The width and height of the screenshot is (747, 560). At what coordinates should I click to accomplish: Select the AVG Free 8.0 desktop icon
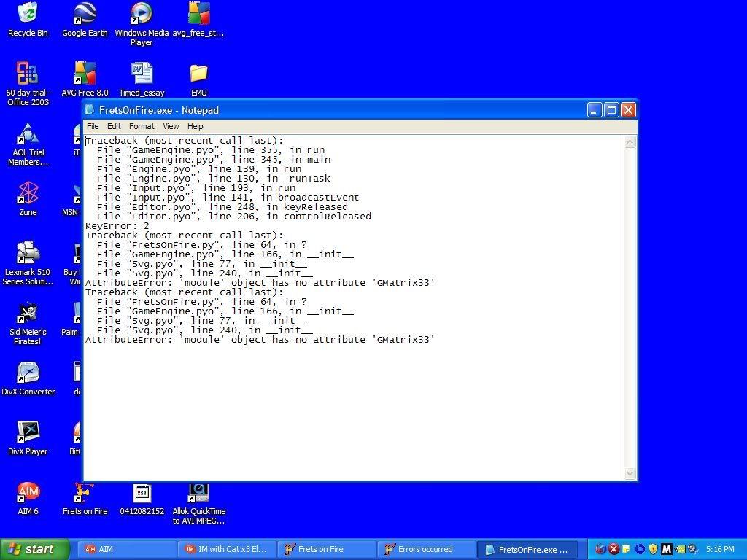(x=85, y=79)
